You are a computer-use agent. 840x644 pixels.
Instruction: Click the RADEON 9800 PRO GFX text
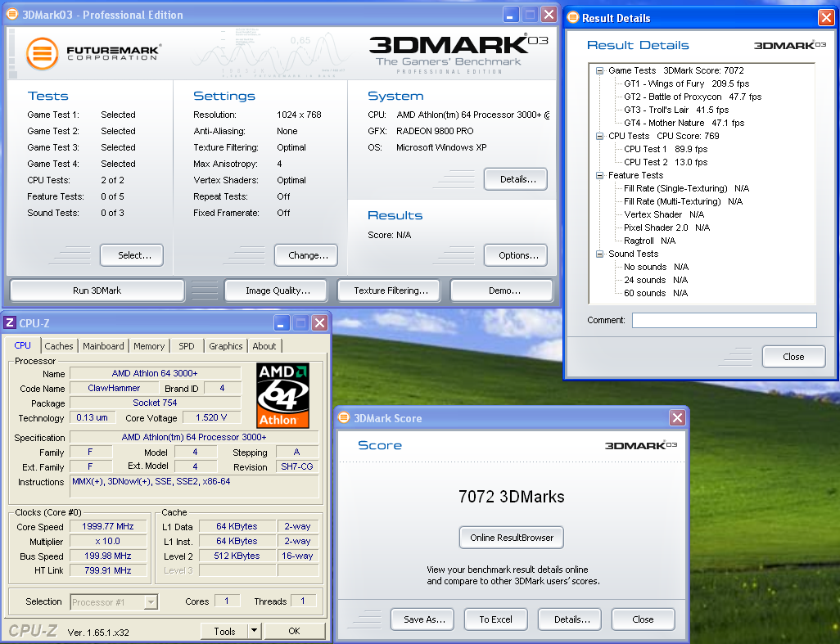[435, 131]
